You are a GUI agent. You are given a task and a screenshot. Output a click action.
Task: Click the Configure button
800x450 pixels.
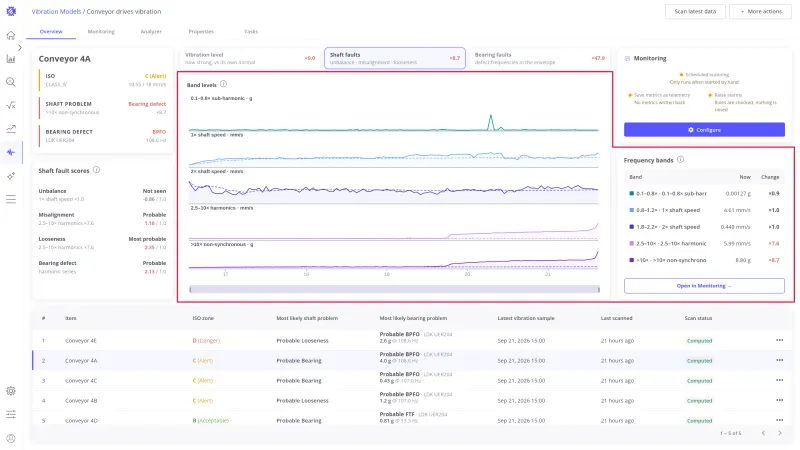(704, 130)
